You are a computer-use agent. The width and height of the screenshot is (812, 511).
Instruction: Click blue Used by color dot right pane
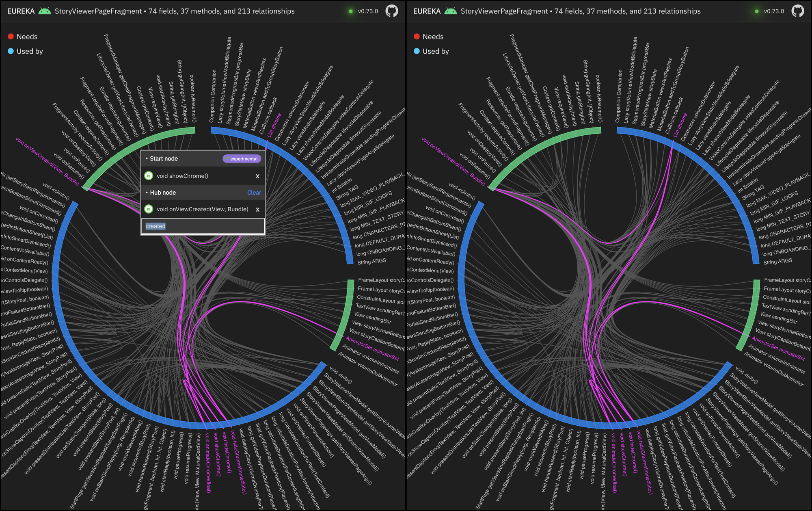(417, 51)
